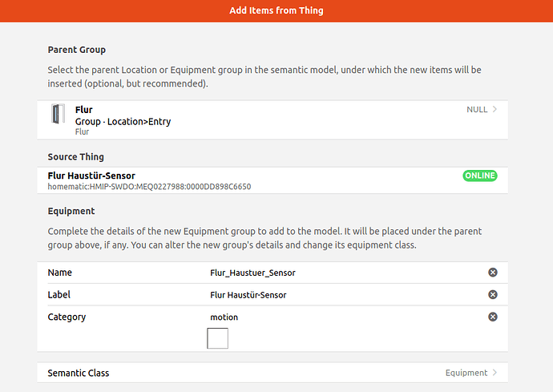The image size is (553, 392).
Task: Click the door icon of the Flur group
Action: point(58,115)
